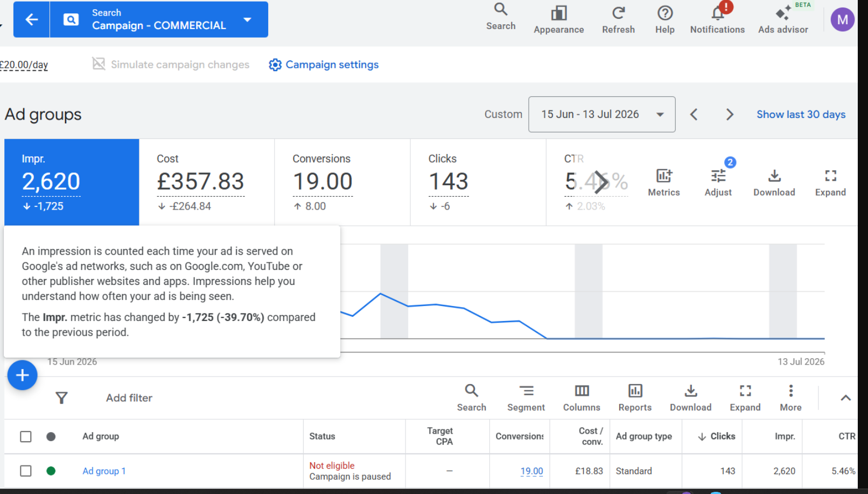This screenshot has width=868, height=494.
Task: Click Add filter field
Action: [x=129, y=398]
